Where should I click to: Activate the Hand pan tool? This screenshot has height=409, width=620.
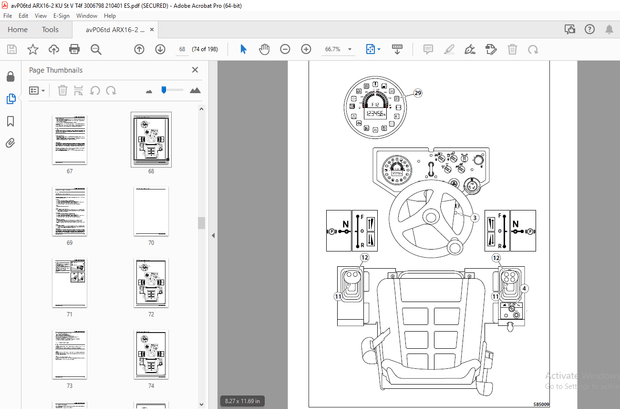pyautogui.click(x=264, y=49)
